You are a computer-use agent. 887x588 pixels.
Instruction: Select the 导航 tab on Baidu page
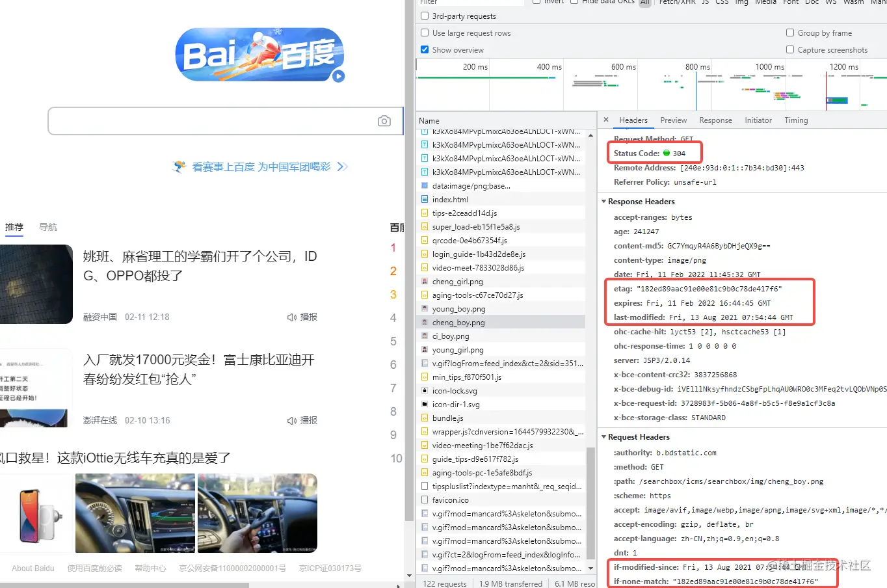[x=48, y=227]
